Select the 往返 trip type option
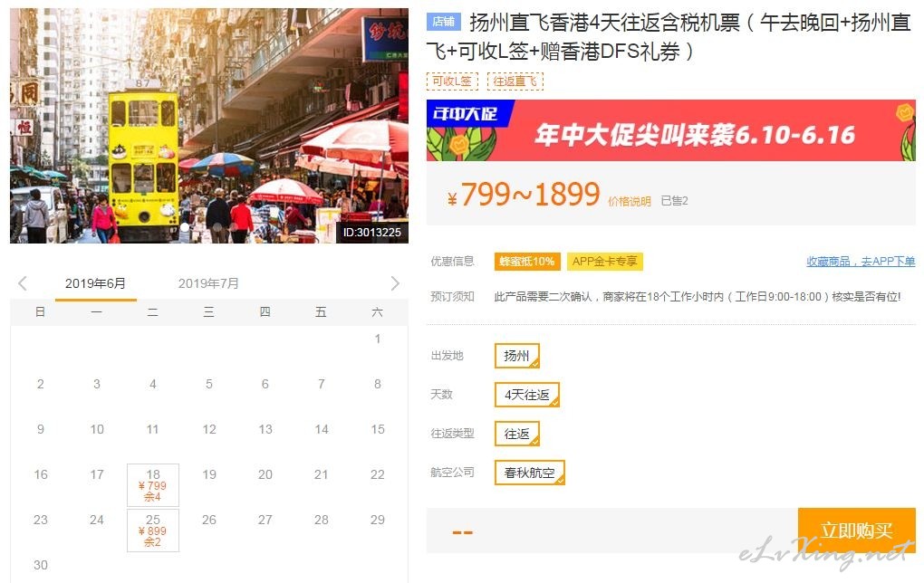This screenshot has height=583, width=924. tap(516, 434)
